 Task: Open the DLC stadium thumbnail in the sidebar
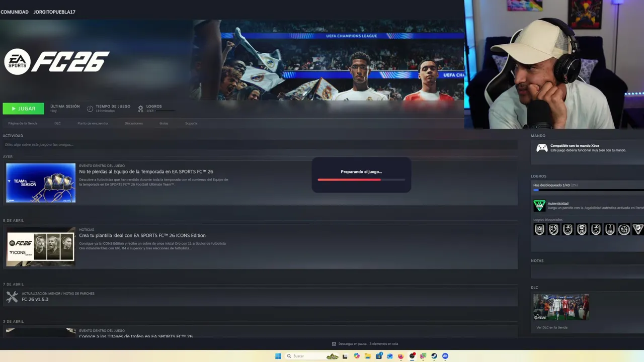tap(561, 307)
